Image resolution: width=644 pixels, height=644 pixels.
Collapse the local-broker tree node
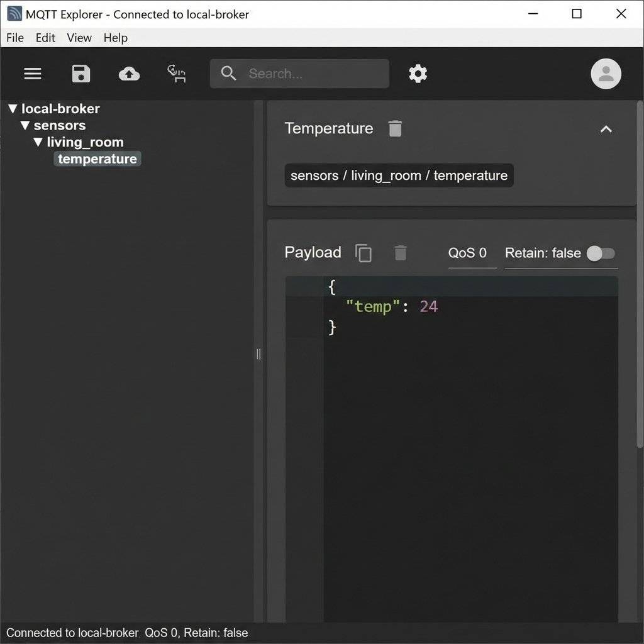coord(13,108)
